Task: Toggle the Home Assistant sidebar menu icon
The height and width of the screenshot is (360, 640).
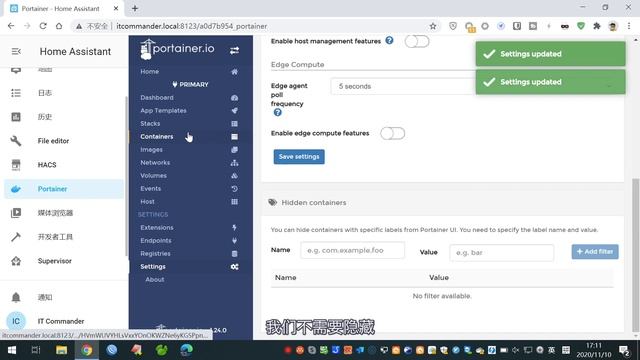Action: tap(16, 51)
